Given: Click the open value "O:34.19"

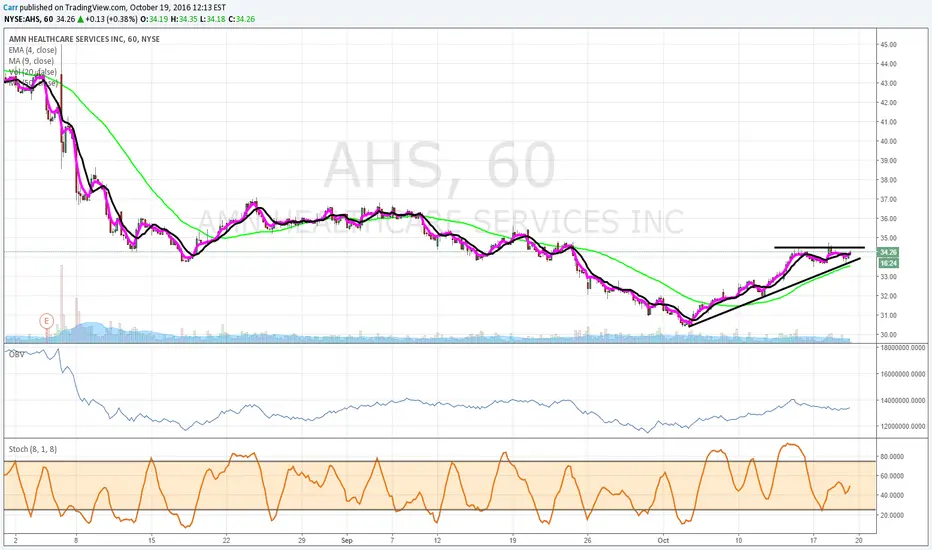Looking at the screenshot, I should coord(153,19).
